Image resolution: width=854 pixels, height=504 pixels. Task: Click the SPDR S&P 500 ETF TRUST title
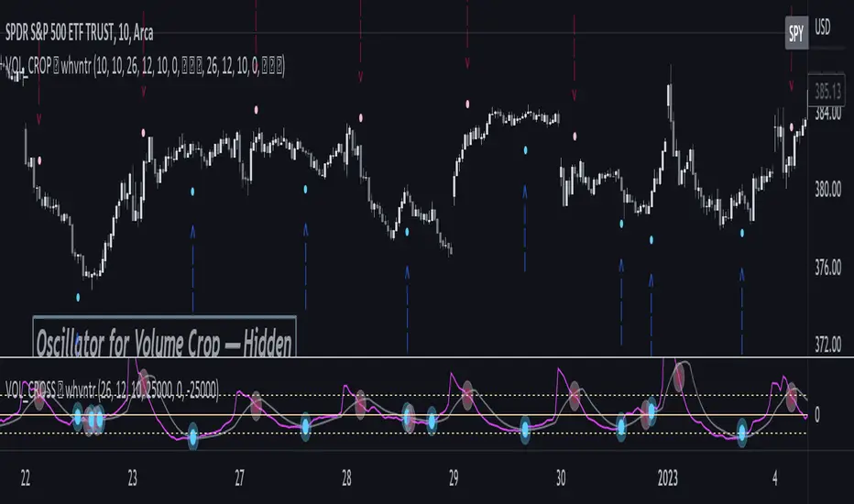coord(79,33)
